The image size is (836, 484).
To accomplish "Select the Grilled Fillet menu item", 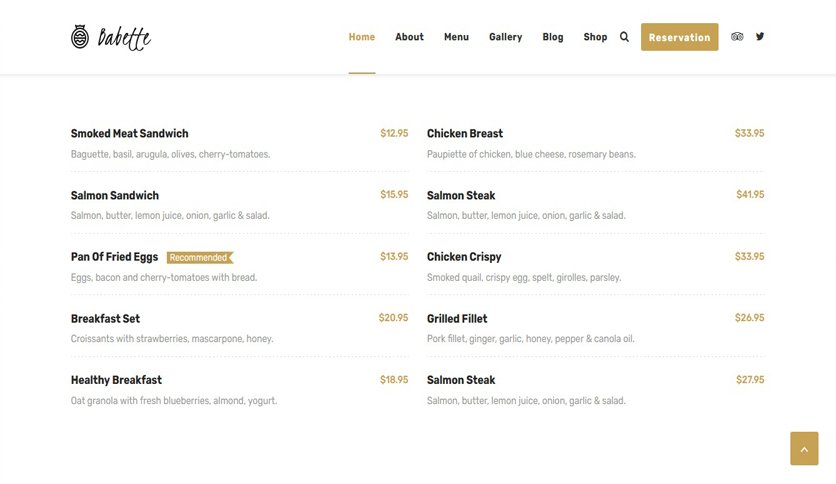I will coord(457,319).
